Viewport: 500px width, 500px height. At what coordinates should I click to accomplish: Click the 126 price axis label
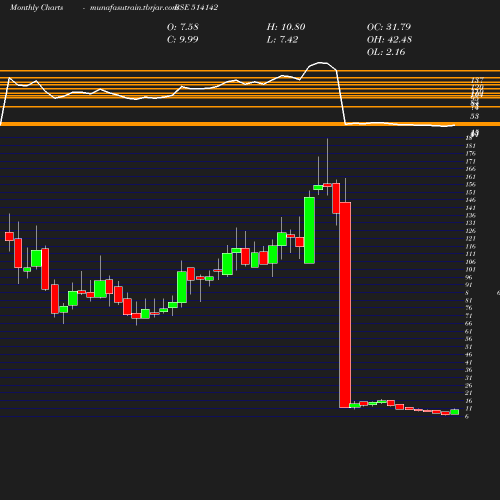[x=470, y=231]
